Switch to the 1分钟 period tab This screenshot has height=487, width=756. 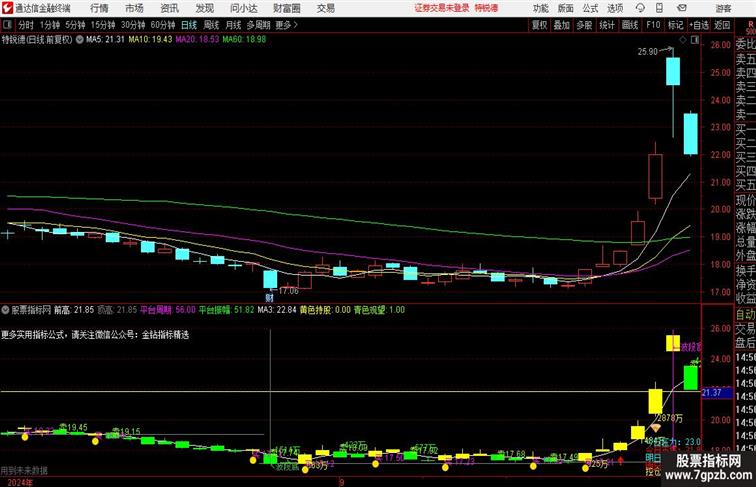50,25
